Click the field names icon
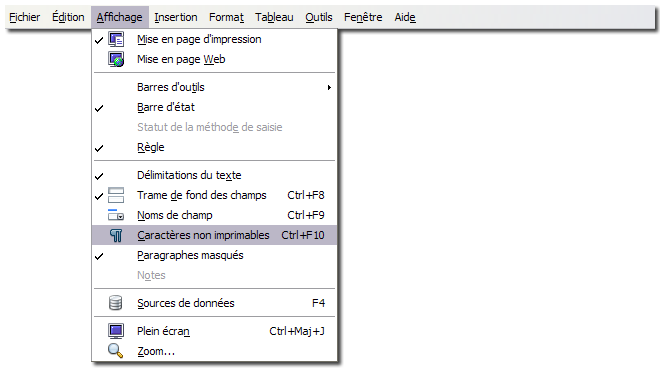The image size is (660, 368). (116, 215)
